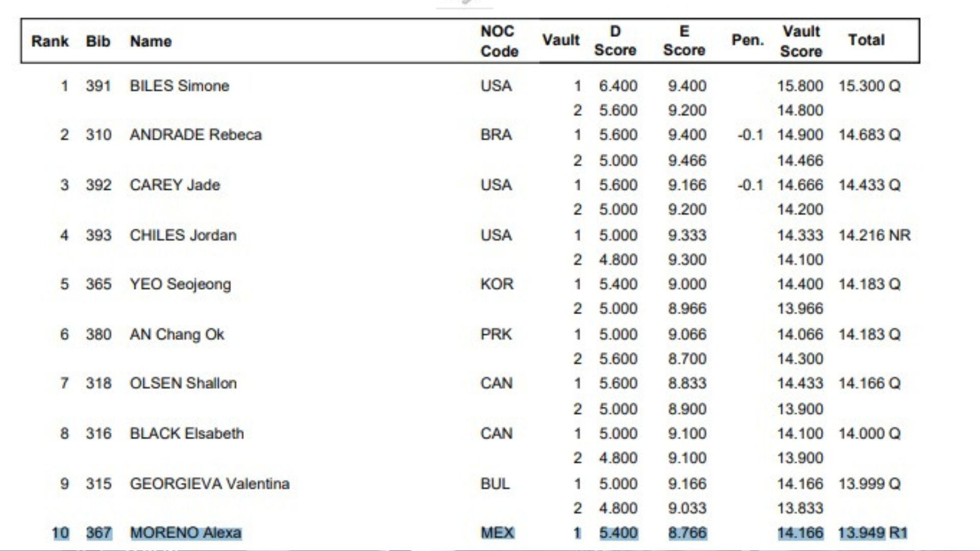Select the name ANDRADE Rebeca

pos(195,135)
